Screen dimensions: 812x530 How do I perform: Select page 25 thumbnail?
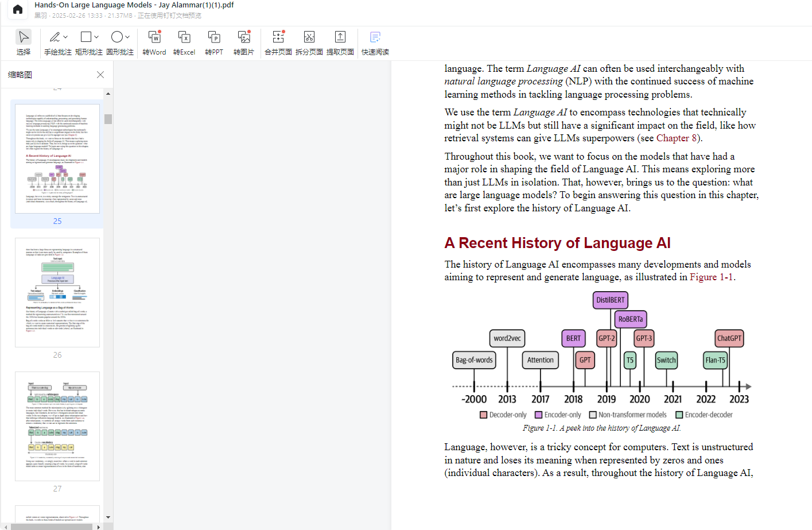point(57,159)
